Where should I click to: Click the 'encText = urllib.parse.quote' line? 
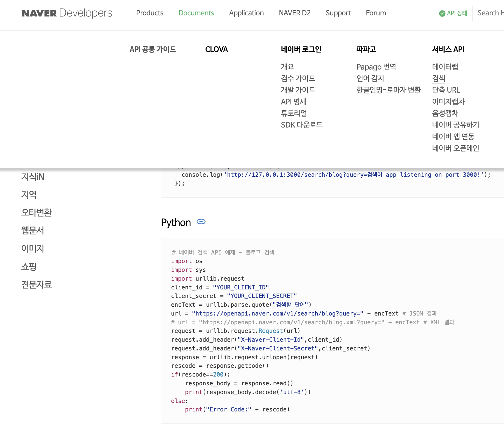click(241, 305)
